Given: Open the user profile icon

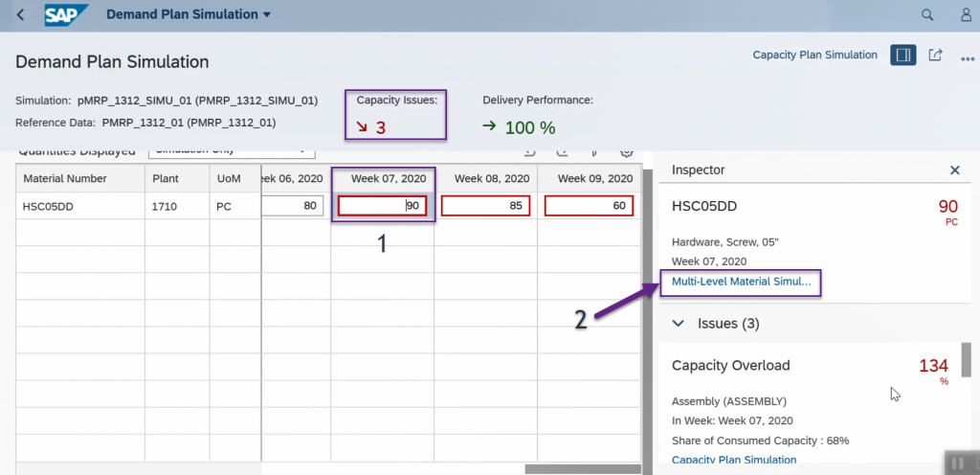Looking at the screenshot, I should point(967,14).
